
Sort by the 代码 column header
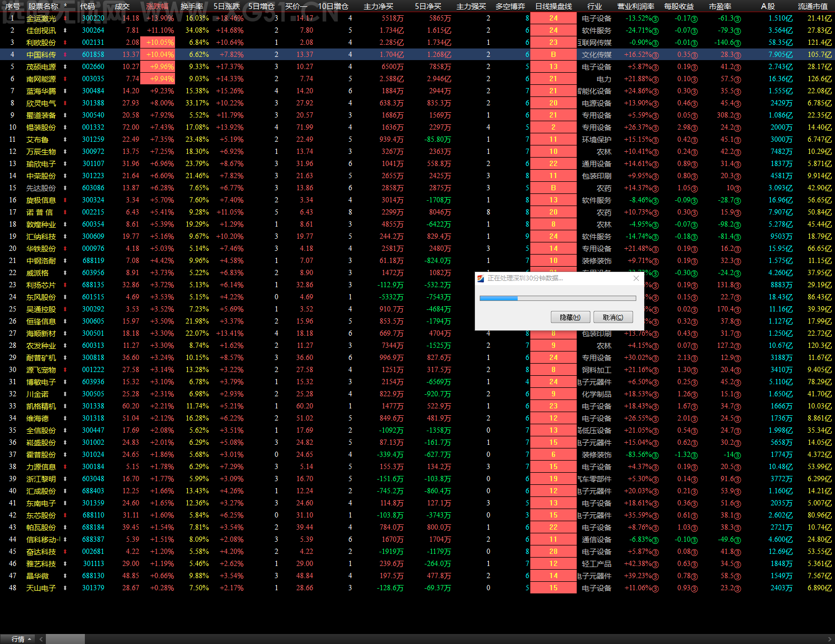click(88, 6)
